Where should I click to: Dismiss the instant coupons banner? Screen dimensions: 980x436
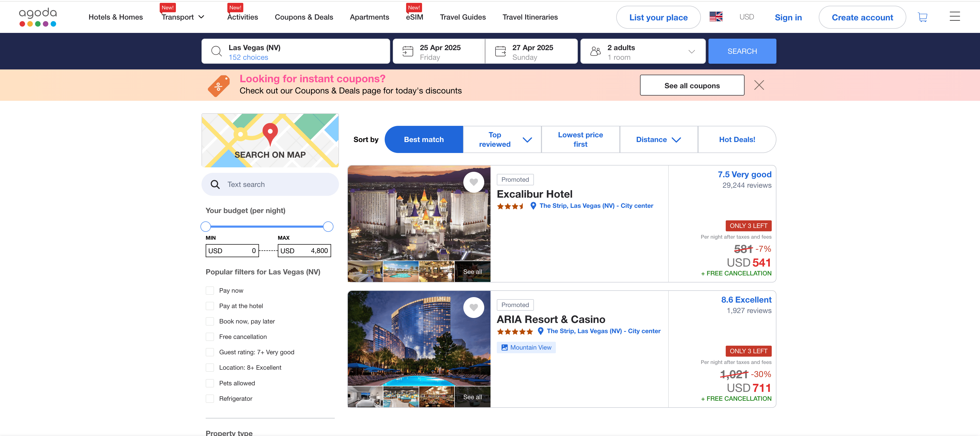tap(759, 85)
